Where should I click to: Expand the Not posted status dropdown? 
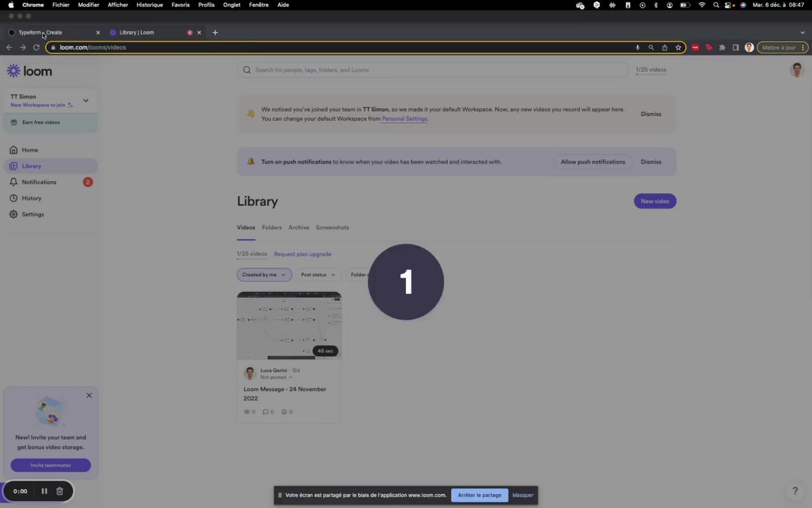pos(277,377)
